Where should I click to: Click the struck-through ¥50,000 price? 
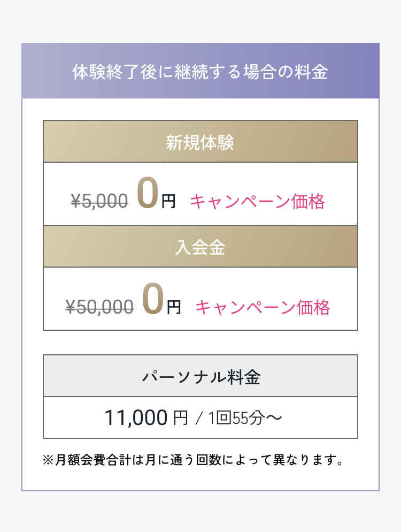coord(99,306)
